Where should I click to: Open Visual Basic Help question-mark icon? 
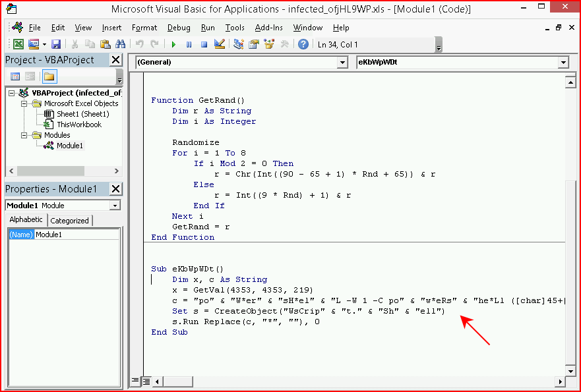pyautogui.click(x=303, y=44)
